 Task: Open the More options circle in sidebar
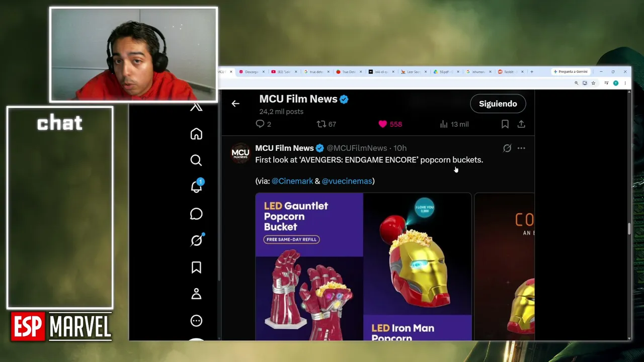tap(196, 321)
